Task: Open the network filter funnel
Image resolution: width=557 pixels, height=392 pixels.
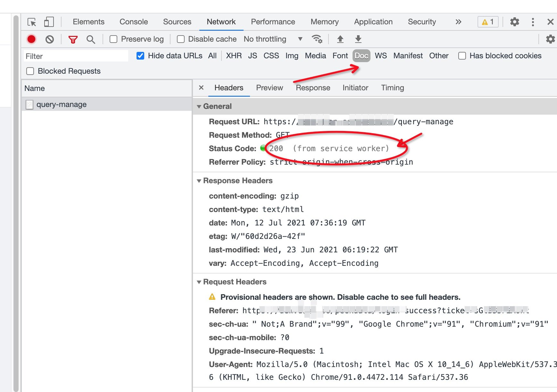Action: tap(73, 39)
